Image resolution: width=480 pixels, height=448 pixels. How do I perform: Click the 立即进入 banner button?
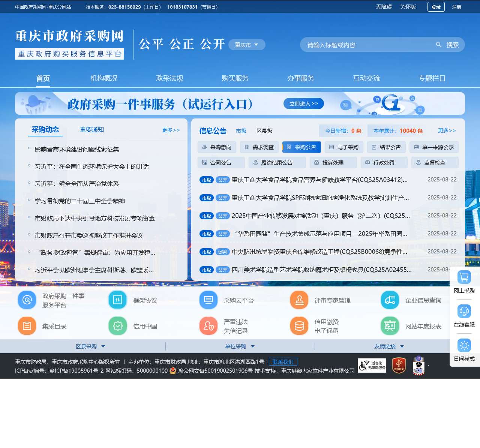[303, 103]
